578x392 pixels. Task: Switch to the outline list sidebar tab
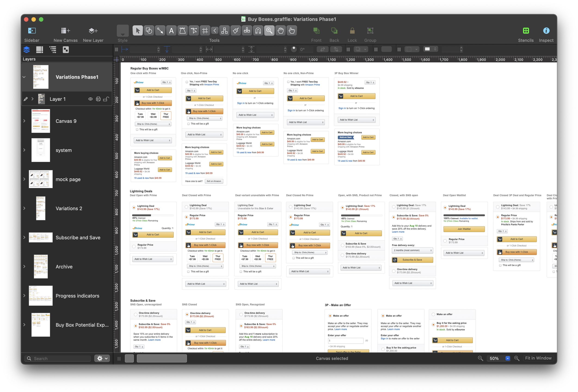click(53, 50)
